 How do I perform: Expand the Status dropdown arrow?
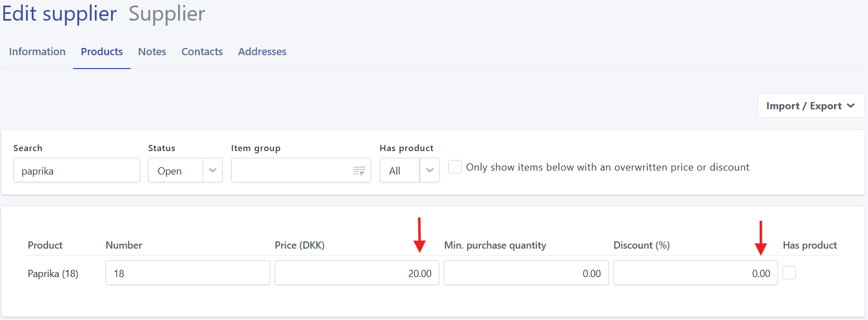click(x=213, y=171)
